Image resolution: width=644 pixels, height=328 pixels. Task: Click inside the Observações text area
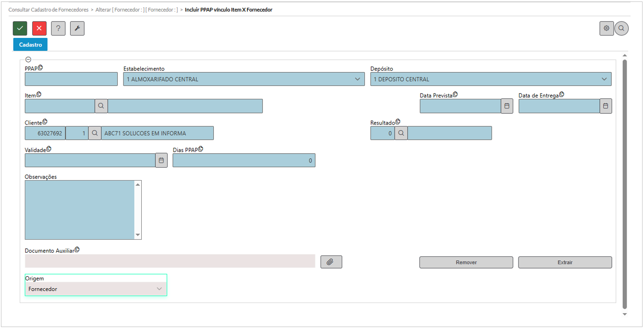pos(80,209)
